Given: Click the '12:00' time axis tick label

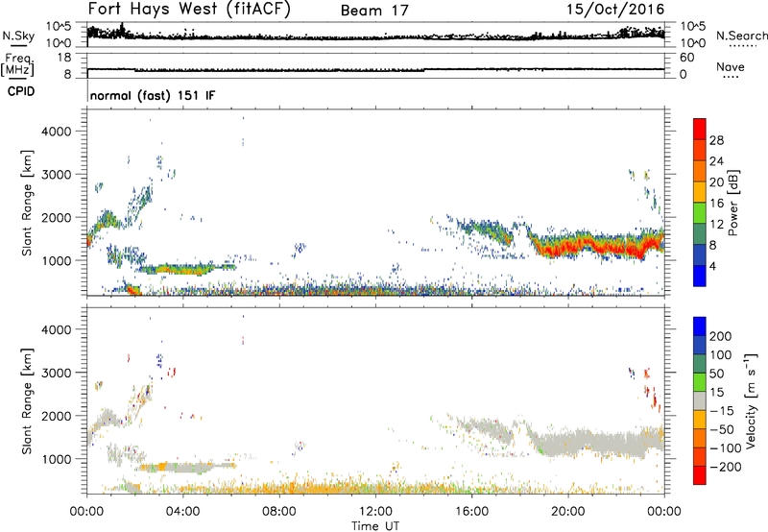Looking at the screenshot, I should (375, 512).
